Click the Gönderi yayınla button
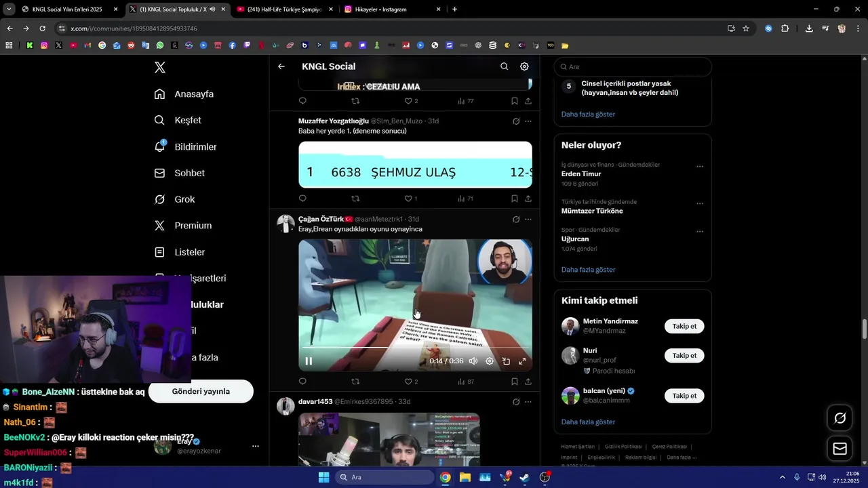This screenshot has height=488, width=868. click(201, 391)
